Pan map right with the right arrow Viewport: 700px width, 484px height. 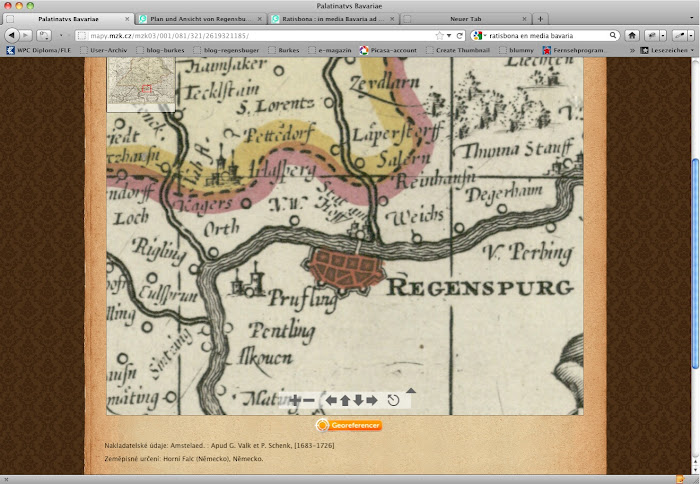click(371, 401)
